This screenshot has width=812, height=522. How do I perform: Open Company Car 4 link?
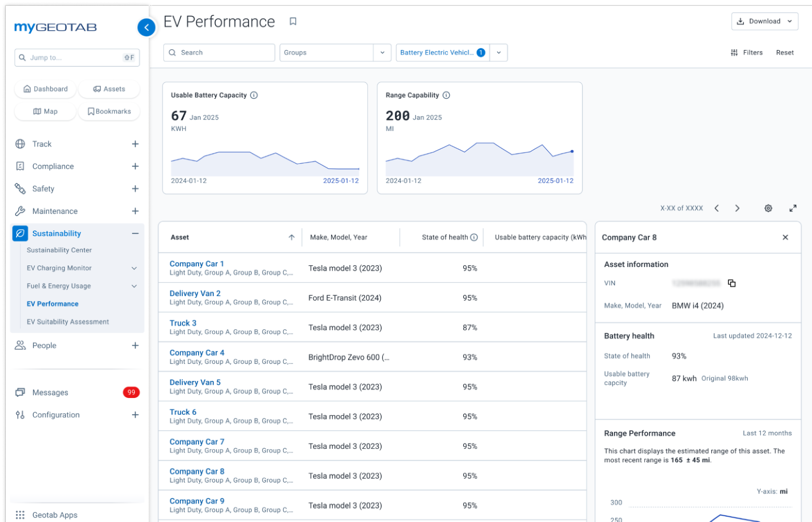coord(197,352)
